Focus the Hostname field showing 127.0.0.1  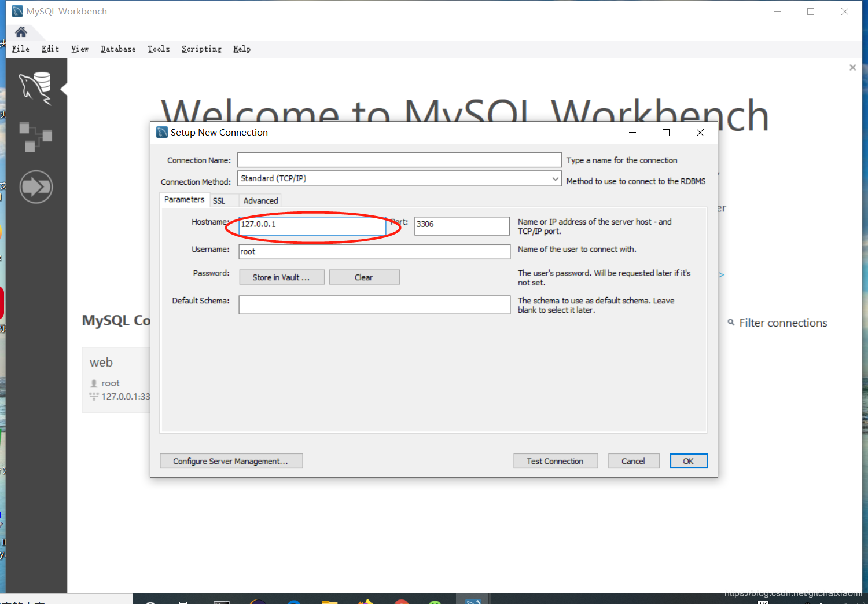tap(312, 226)
